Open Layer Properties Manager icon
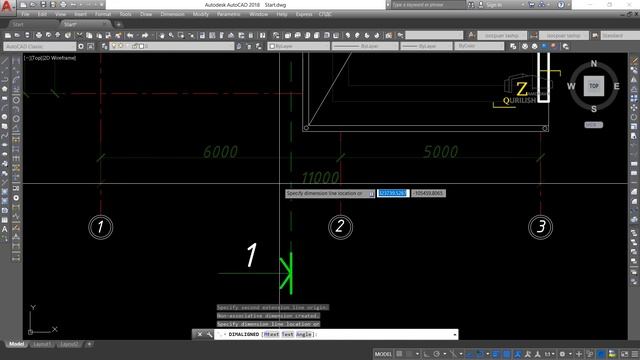The image size is (640, 360). tap(104, 47)
